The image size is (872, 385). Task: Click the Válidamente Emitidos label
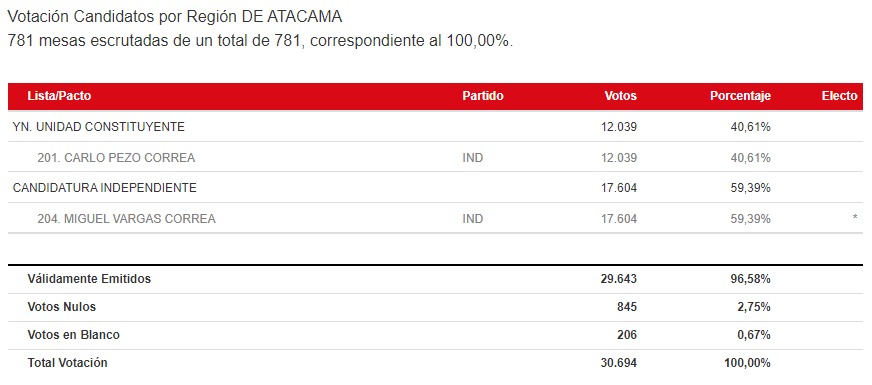pyautogui.click(x=89, y=279)
